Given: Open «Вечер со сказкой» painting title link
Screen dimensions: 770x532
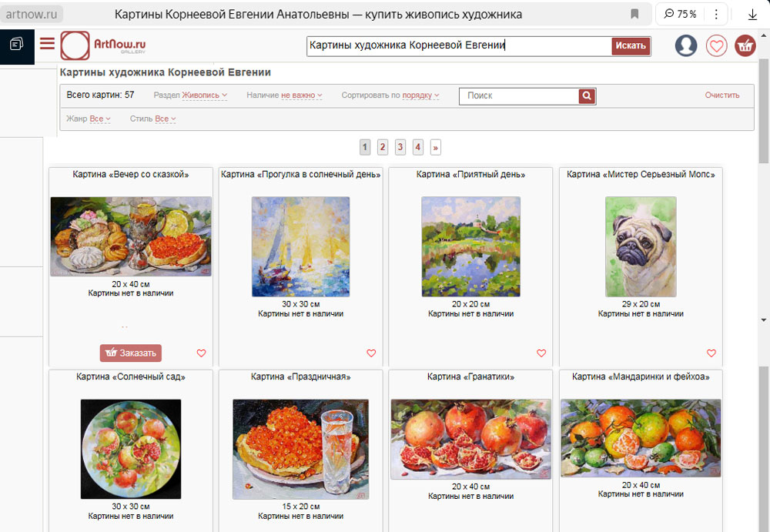Looking at the screenshot, I should click(x=131, y=175).
